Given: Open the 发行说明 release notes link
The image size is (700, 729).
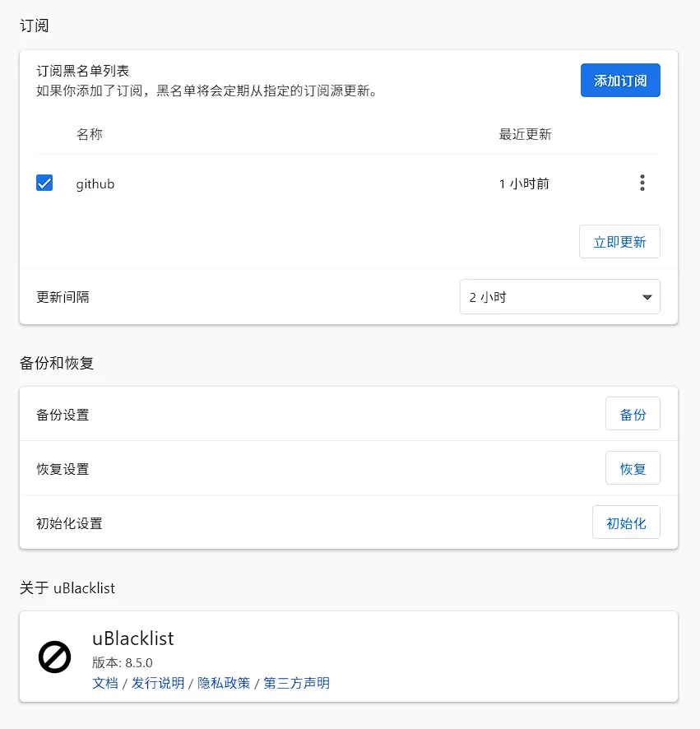Looking at the screenshot, I should pyautogui.click(x=158, y=683).
